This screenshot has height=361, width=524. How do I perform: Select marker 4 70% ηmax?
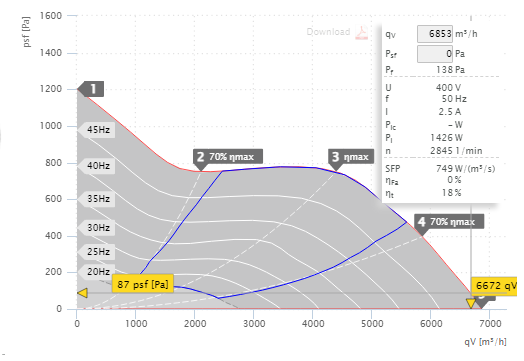pos(449,222)
